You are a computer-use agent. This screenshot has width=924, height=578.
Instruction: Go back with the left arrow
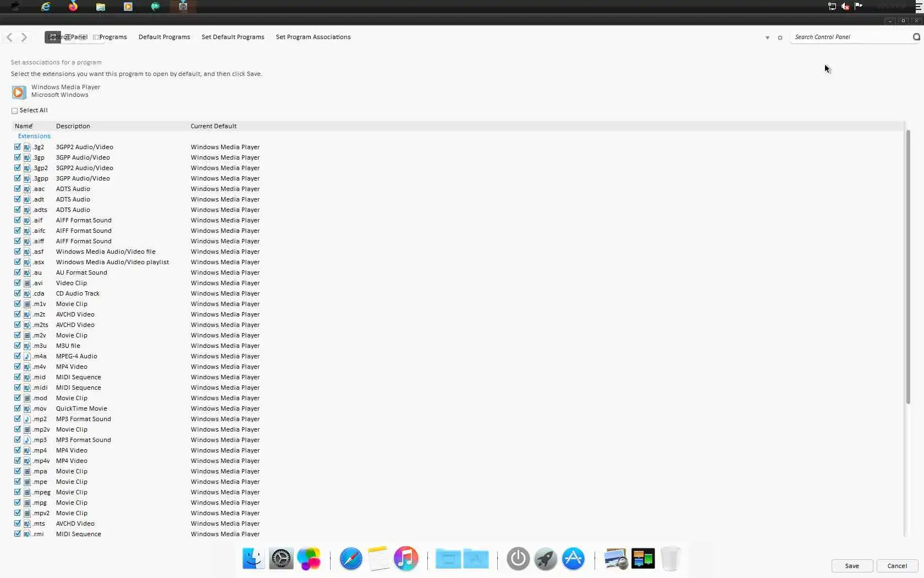pyautogui.click(x=9, y=37)
